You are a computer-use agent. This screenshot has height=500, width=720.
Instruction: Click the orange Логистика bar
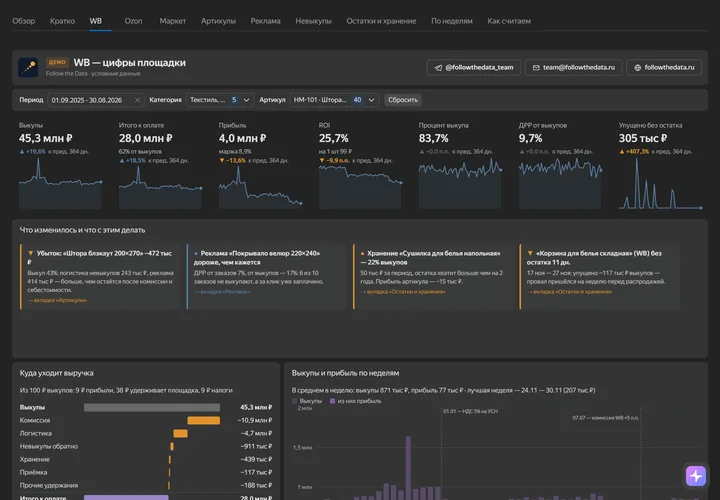pos(180,433)
